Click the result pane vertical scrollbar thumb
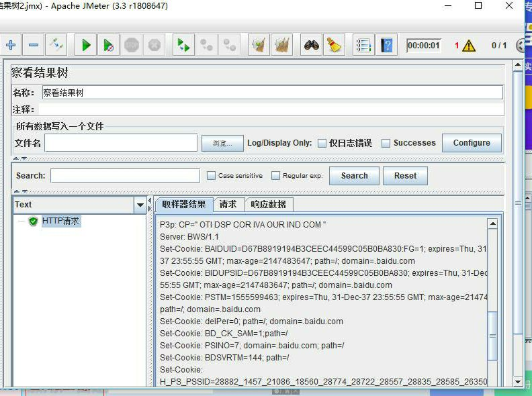532x396 pixels. (x=492, y=336)
